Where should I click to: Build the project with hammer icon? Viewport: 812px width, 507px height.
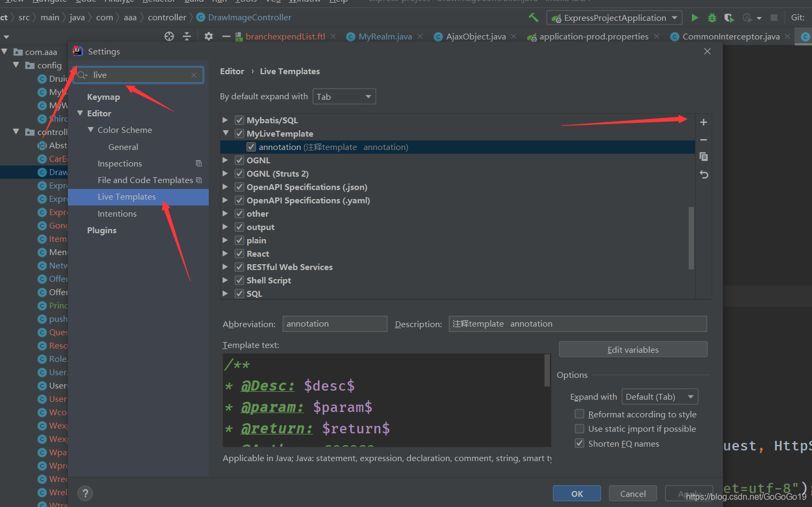(x=533, y=18)
